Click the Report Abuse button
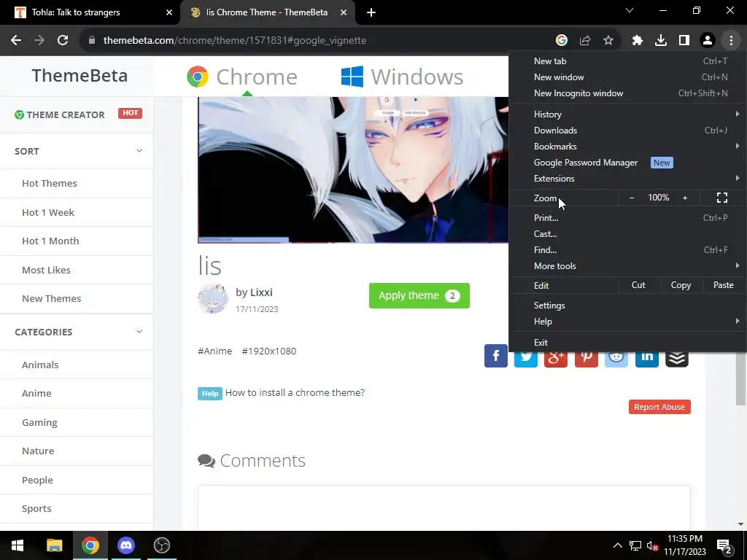The width and height of the screenshot is (747, 560). [x=659, y=407]
